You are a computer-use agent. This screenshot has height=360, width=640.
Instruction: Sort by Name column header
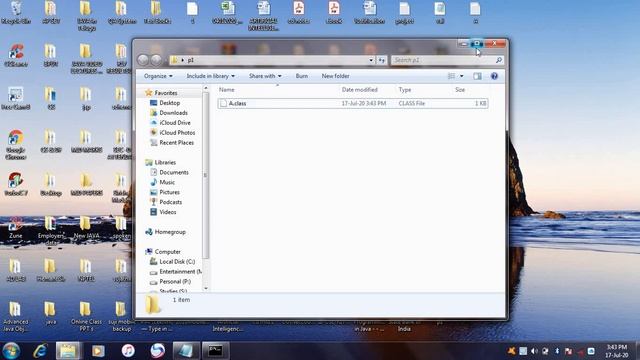[227, 89]
